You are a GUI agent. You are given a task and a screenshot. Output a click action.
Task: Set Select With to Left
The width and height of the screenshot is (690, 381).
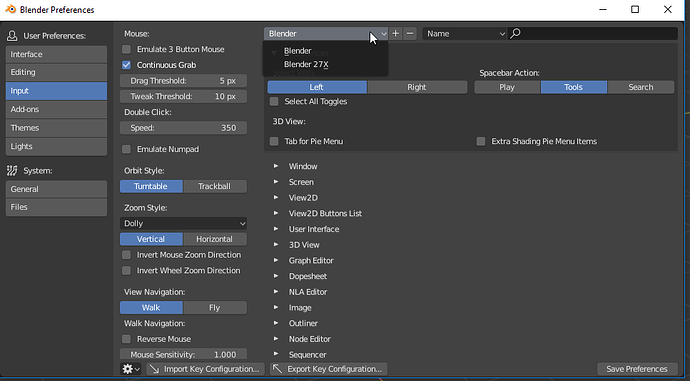(x=317, y=87)
